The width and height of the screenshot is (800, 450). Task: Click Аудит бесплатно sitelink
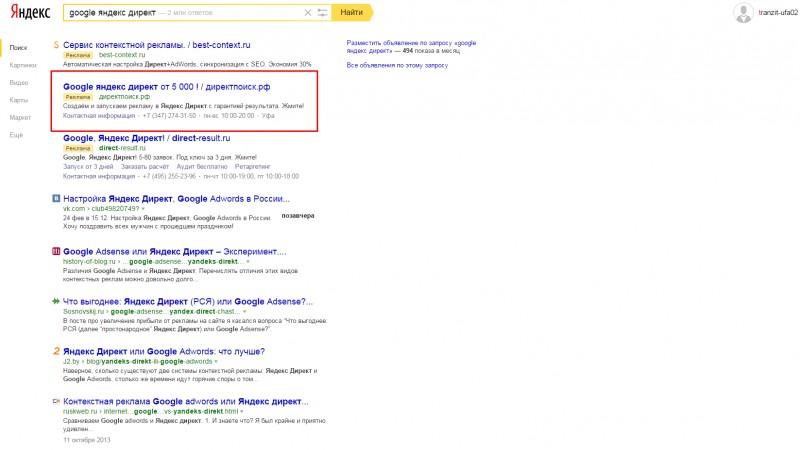[x=202, y=166]
